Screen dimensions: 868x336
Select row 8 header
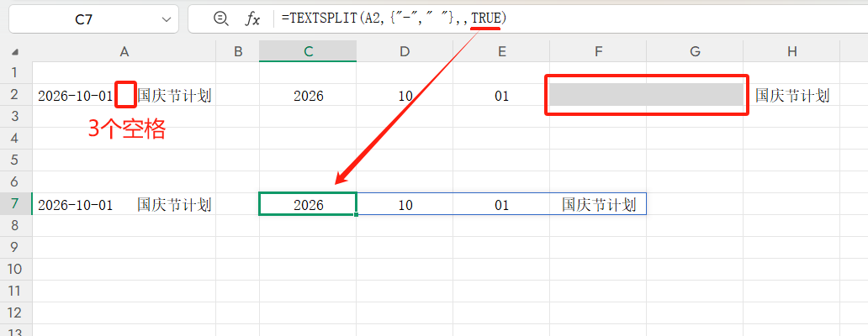[15, 225]
